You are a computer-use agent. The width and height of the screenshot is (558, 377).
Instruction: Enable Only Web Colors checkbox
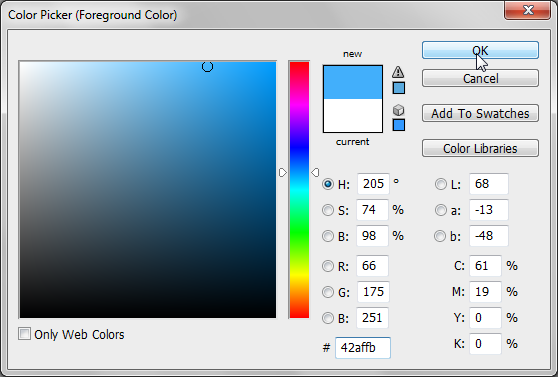click(x=25, y=334)
